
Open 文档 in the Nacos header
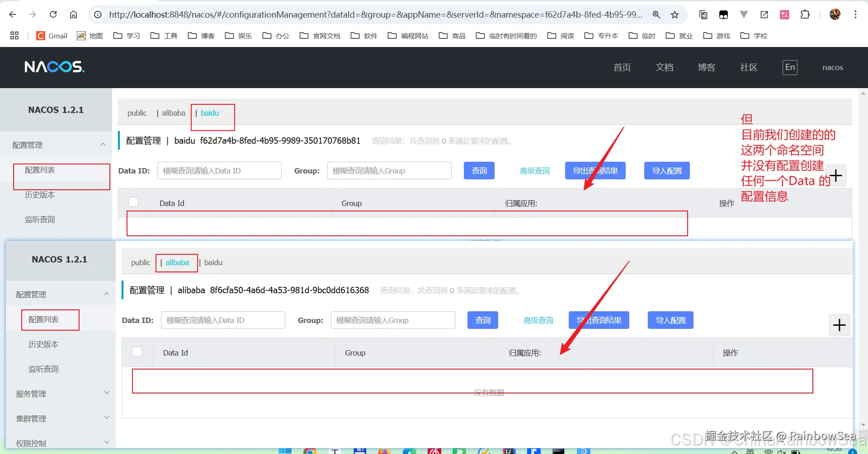coord(665,67)
